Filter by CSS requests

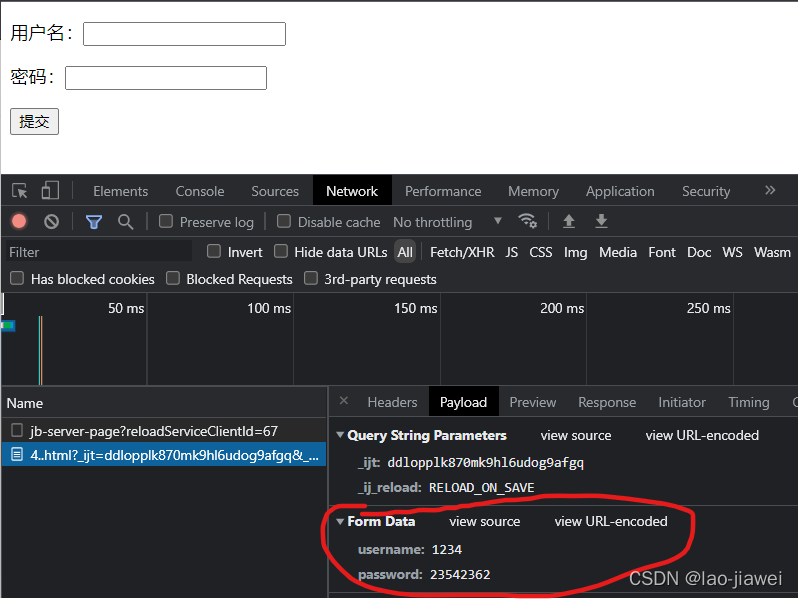click(x=540, y=252)
